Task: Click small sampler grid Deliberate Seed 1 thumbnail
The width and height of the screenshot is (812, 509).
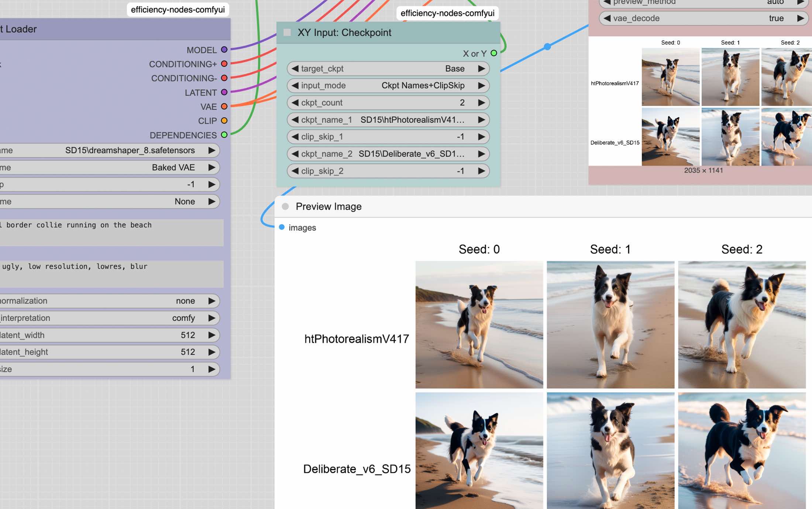Action: coord(730,137)
